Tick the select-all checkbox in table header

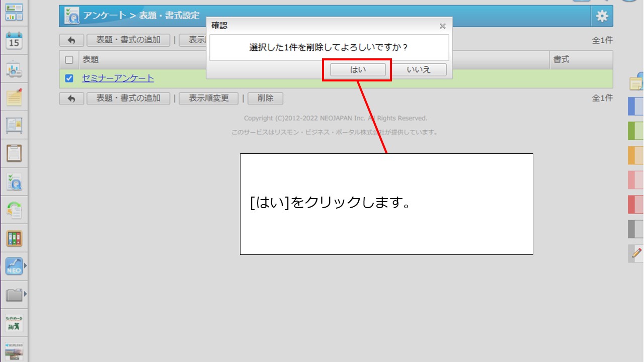tap(69, 60)
